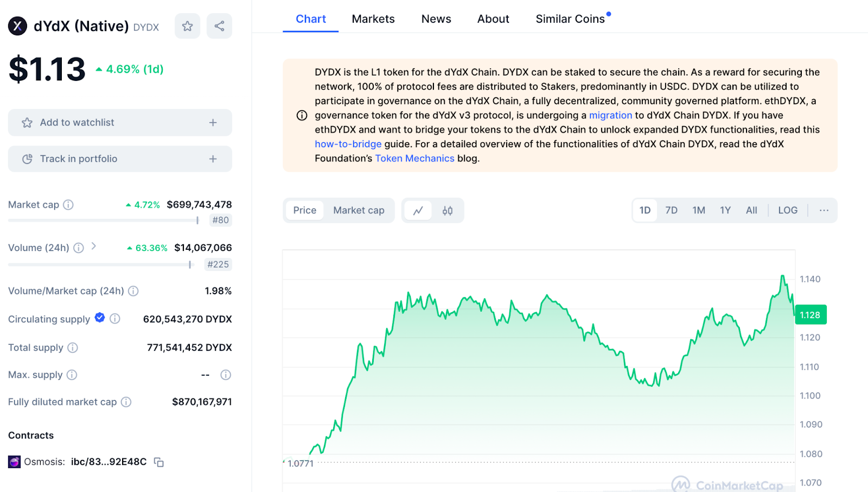This screenshot has width=868, height=492.
Task: Click market cap value $699,743,478
Action: [x=199, y=205]
